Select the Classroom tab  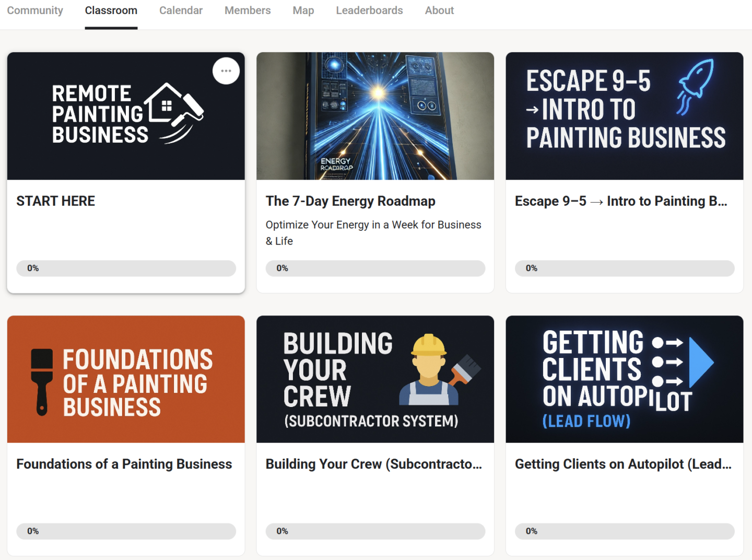111,10
